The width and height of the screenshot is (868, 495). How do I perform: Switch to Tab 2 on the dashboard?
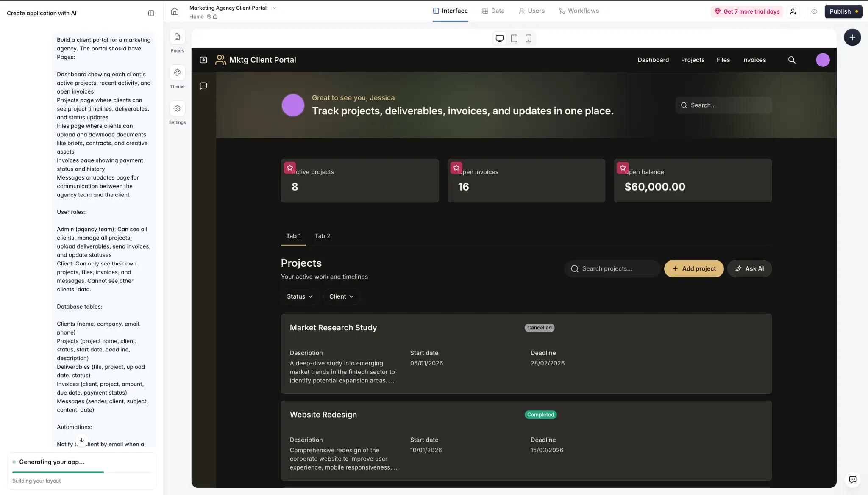click(322, 236)
